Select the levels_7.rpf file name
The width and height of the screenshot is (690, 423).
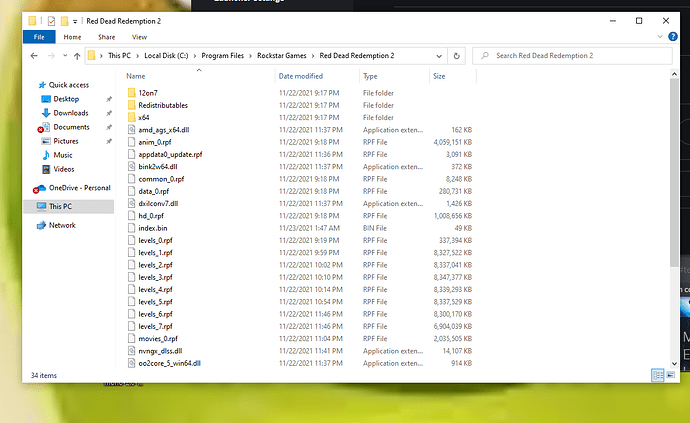[155, 327]
